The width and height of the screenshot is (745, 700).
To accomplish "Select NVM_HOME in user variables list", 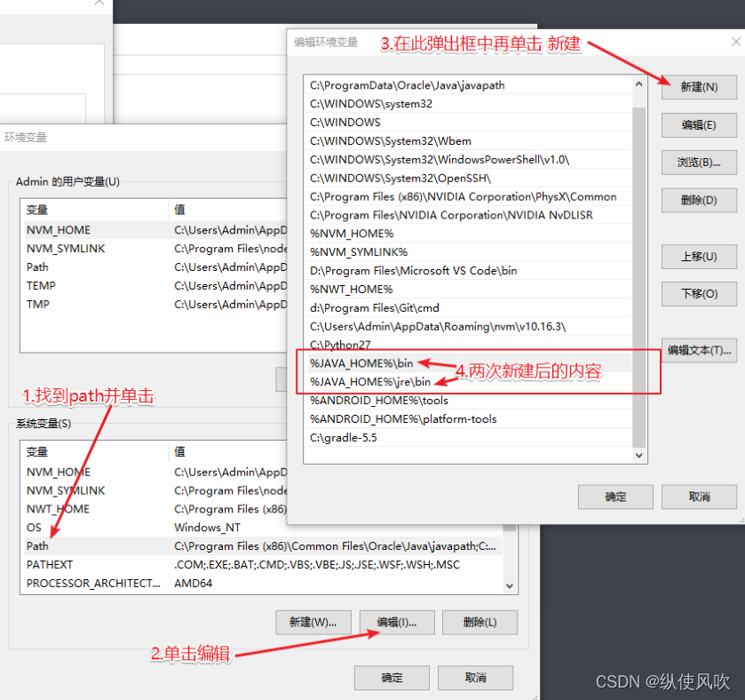I will [154, 230].
